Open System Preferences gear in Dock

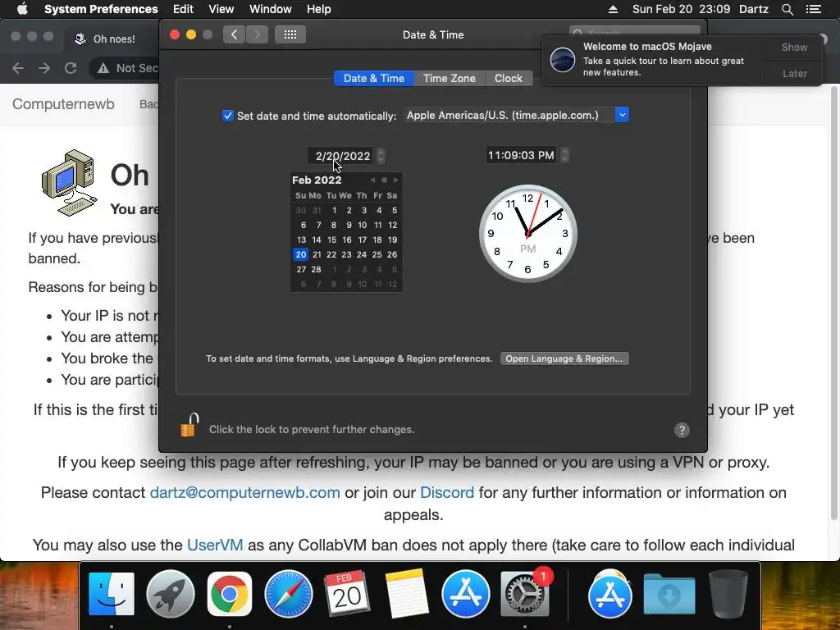coord(525,594)
